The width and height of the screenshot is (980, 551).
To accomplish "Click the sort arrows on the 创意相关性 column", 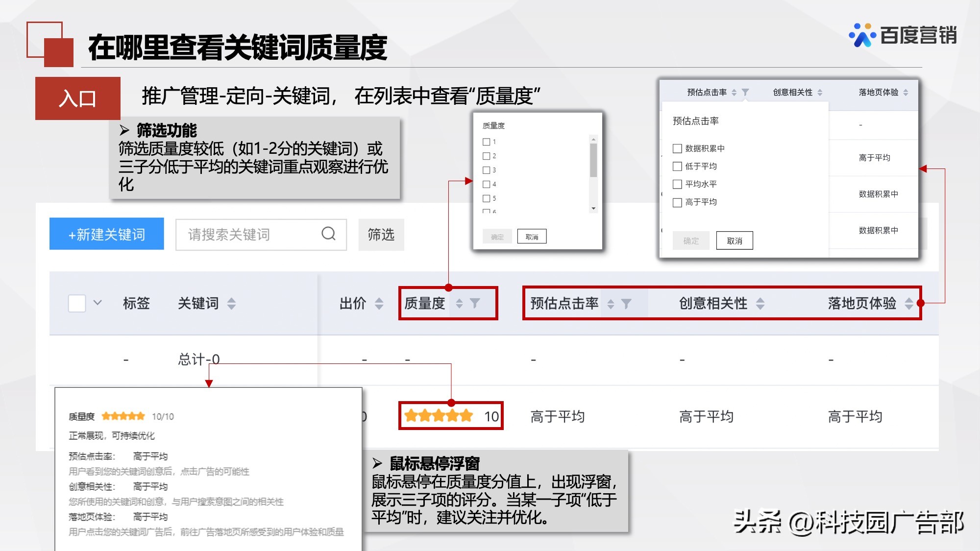I will pos(760,304).
